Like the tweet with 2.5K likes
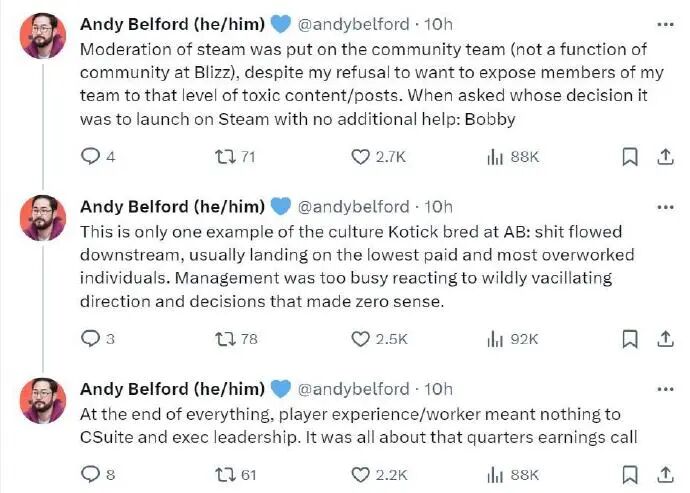 [361, 338]
